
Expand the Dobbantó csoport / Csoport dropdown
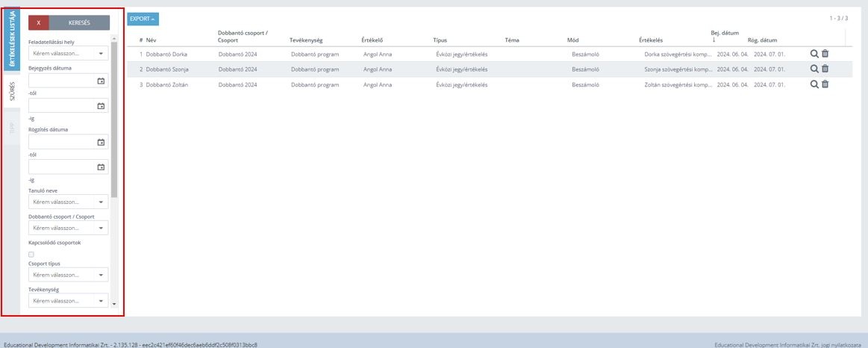click(69, 228)
